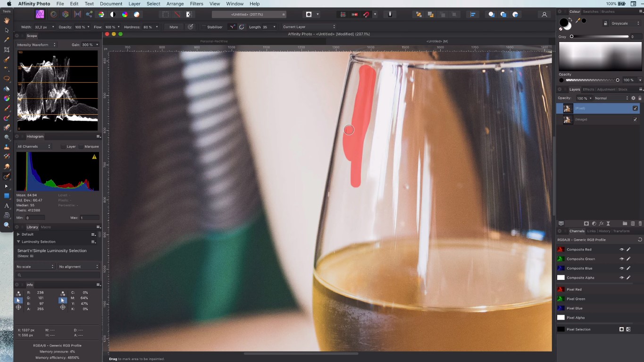The image size is (644, 362).
Task: Select the Colour Picker tool
Action: 6,38
